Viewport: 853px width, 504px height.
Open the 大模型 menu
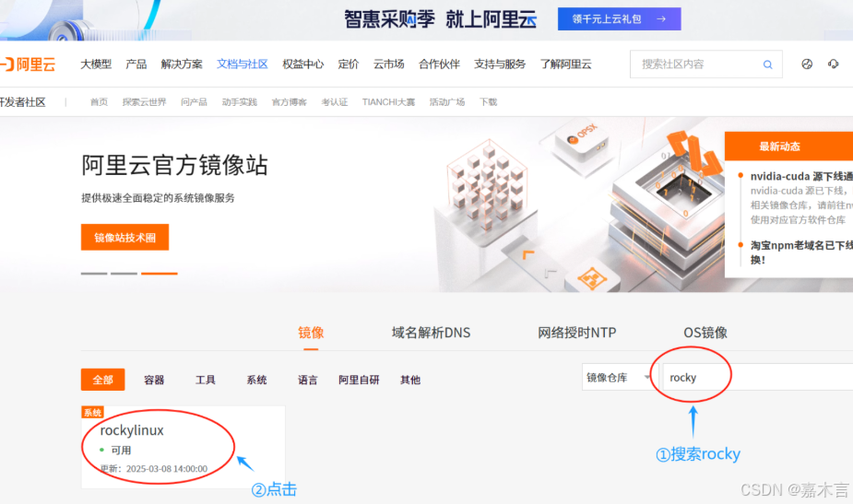click(96, 64)
